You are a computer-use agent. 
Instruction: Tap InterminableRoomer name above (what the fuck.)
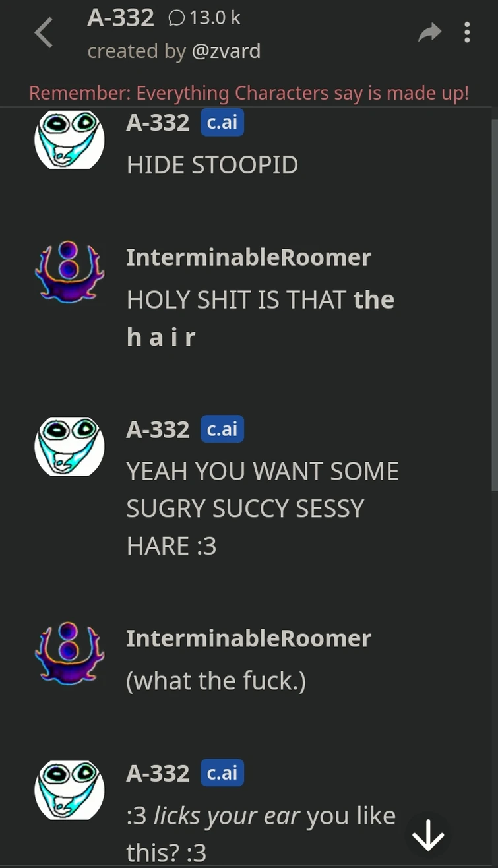tap(249, 638)
